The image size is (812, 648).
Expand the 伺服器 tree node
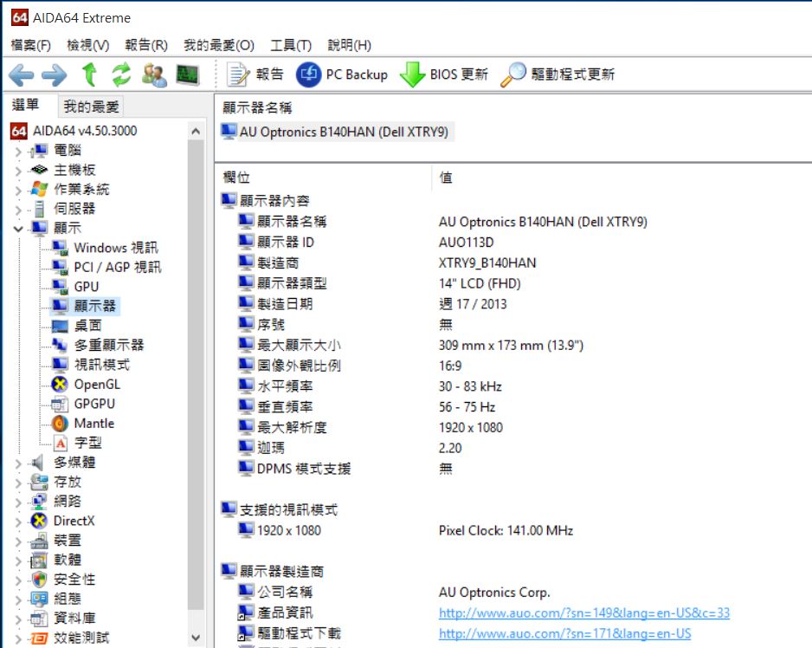(18, 210)
